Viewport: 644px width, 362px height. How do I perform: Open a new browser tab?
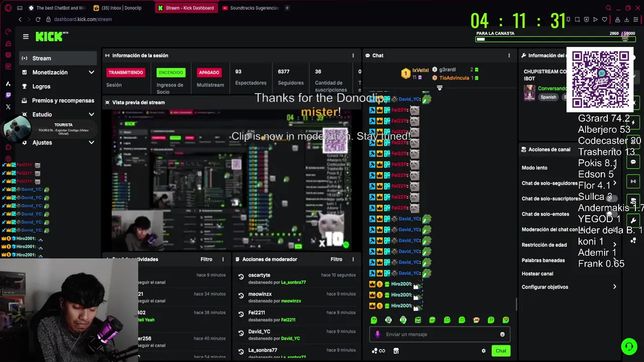click(287, 8)
